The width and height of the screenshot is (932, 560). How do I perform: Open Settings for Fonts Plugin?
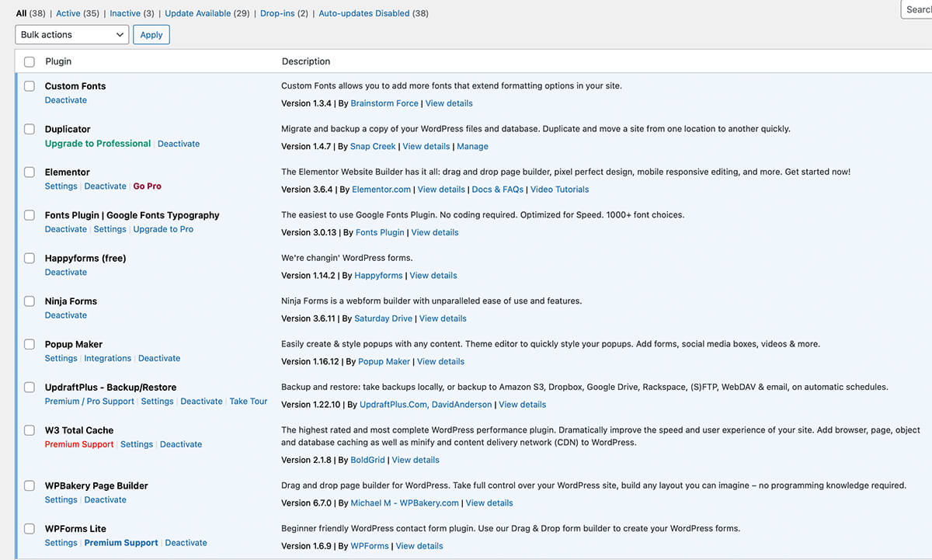[x=110, y=229]
